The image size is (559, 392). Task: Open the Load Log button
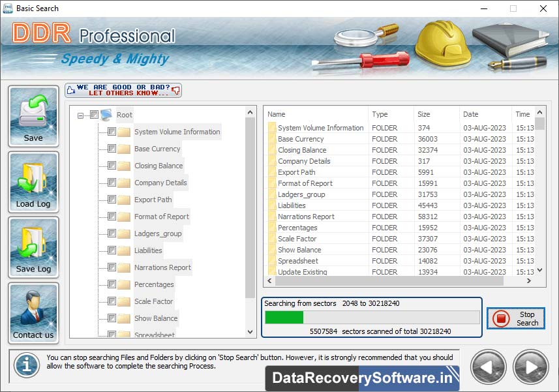pyautogui.click(x=33, y=182)
